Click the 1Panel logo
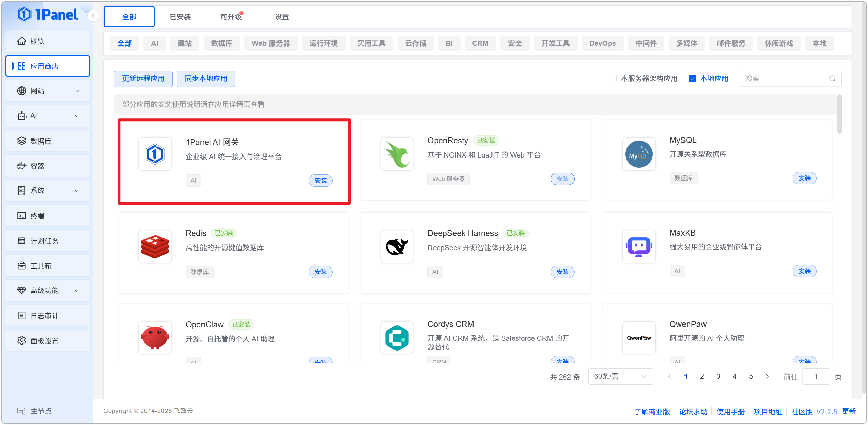The image size is (868, 425). (47, 15)
